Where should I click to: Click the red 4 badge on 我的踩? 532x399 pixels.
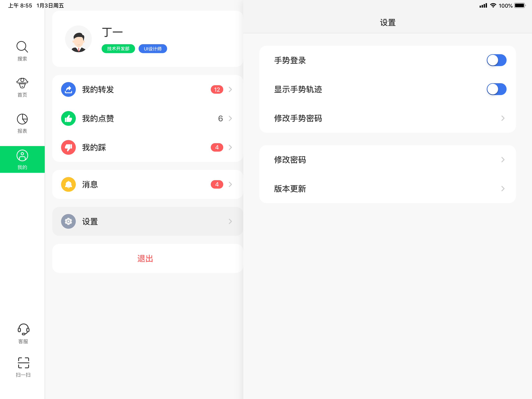217,147
